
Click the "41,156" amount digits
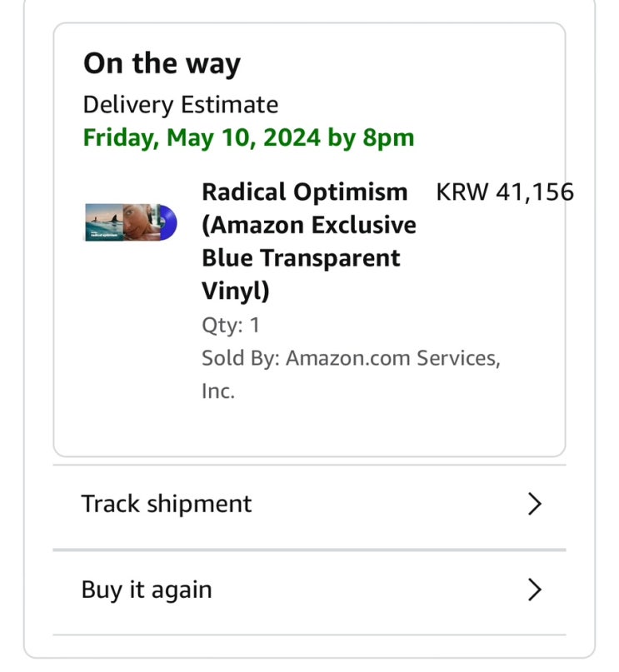coord(535,192)
